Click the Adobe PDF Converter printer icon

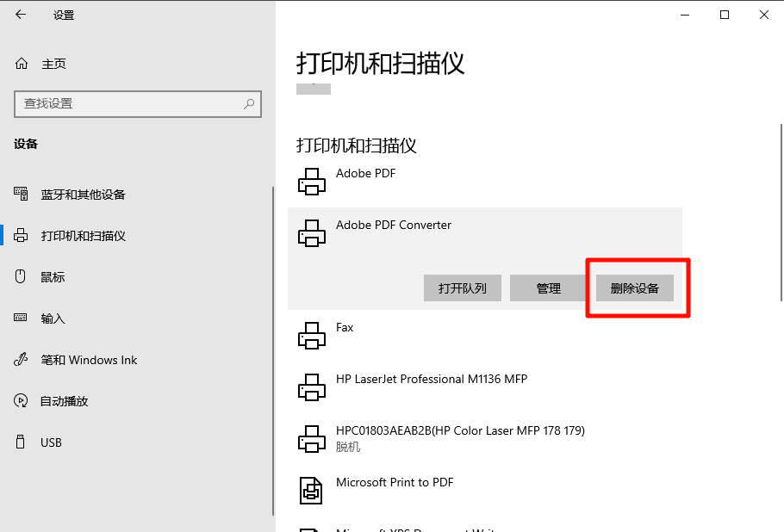[x=312, y=232]
